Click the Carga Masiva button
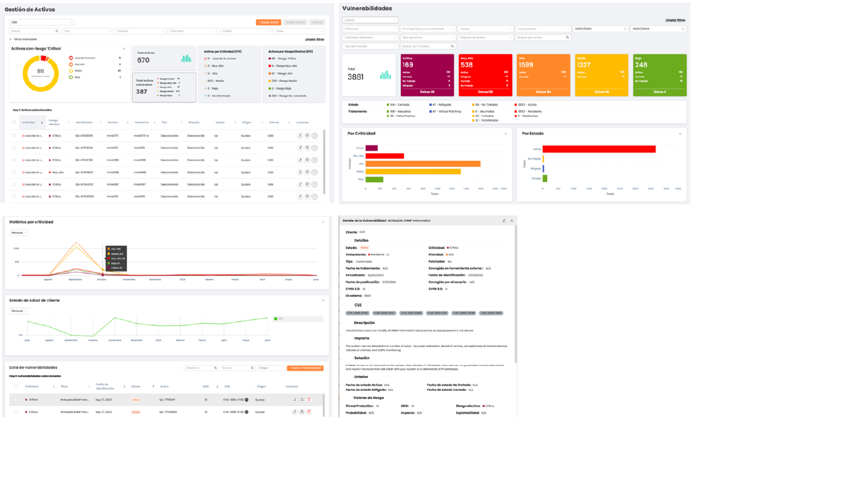The image size is (868, 488). [x=295, y=22]
